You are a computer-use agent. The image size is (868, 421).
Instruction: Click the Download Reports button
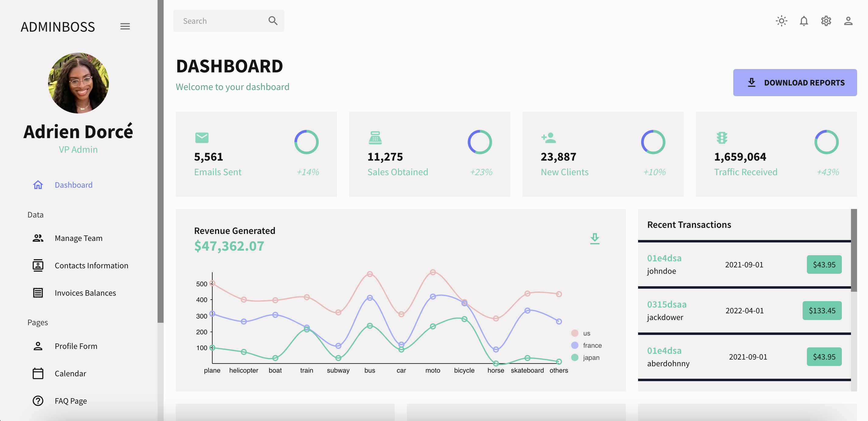pyautogui.click(x=795, y=82)
